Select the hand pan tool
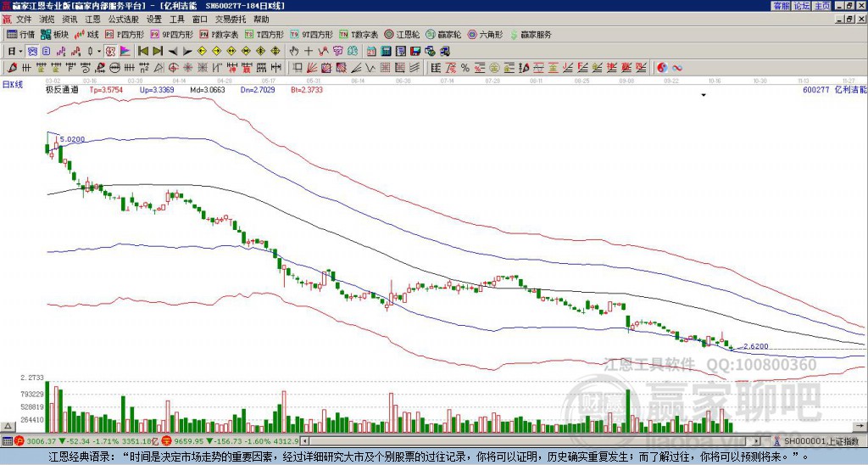868x465 pixels. click(x=293, y=51)
